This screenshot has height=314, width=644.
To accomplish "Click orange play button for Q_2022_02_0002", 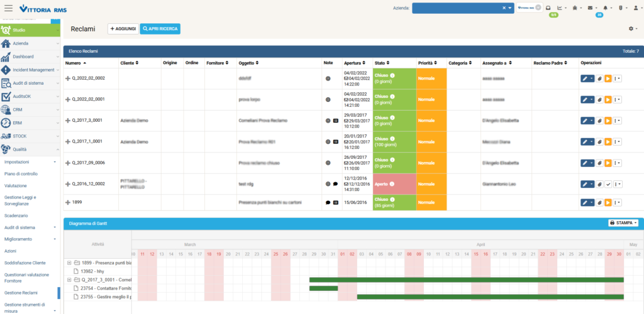I will pyautogui.click(x=608, y=78).
